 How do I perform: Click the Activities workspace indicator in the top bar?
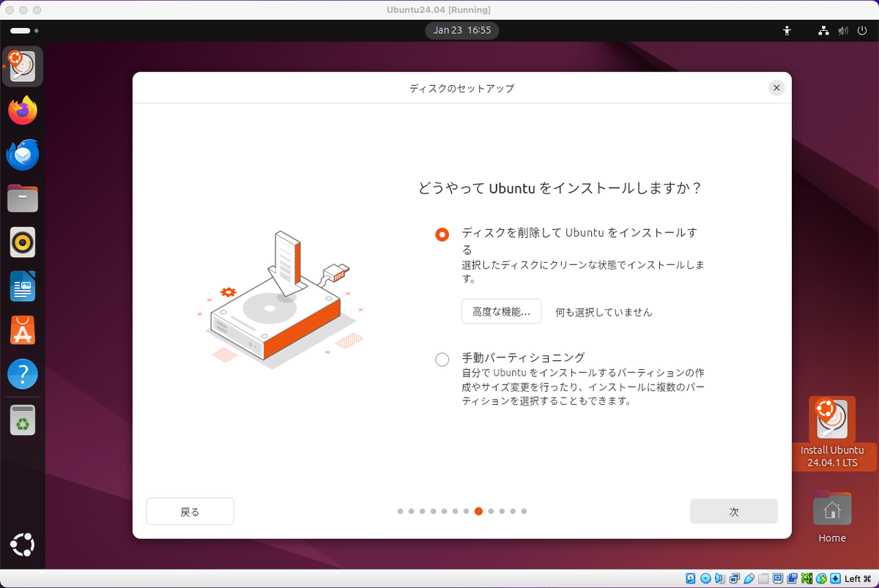24,31
